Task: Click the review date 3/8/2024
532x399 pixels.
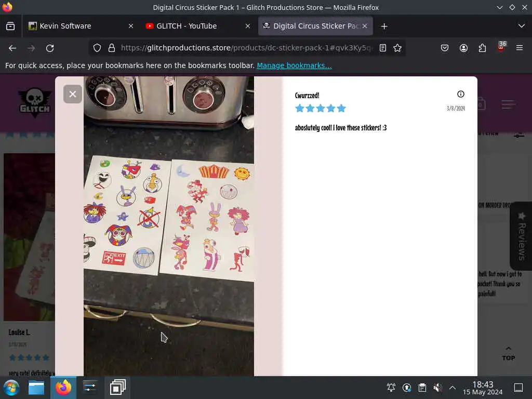Action: [x=456, y=108]
